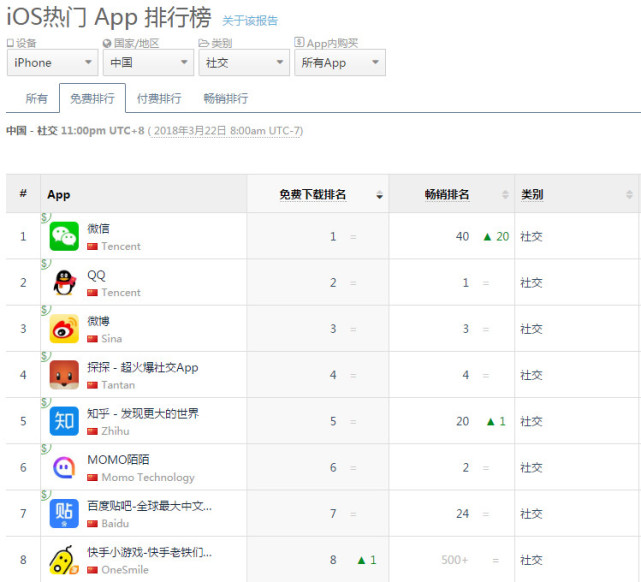Image resolution: width=641 pixels, height=582 pixels.
Task: Open the 中国 country dropdown
Action: [x=148, y=63]
